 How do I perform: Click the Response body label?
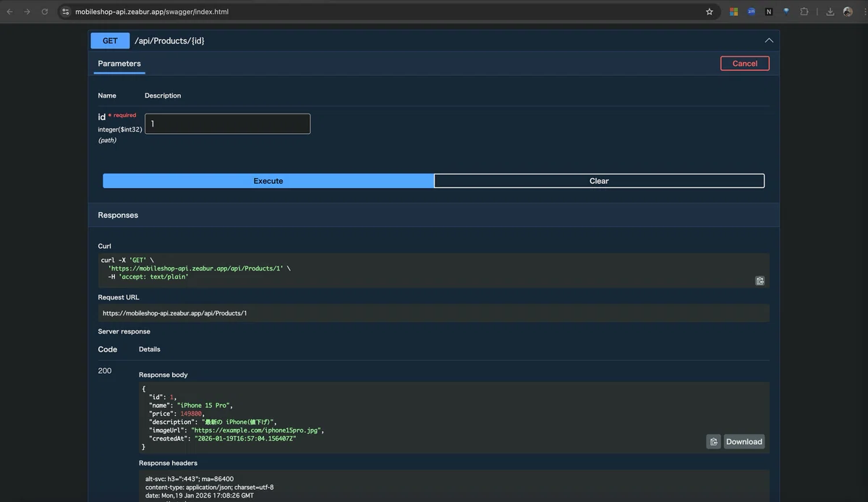point(163,375)
